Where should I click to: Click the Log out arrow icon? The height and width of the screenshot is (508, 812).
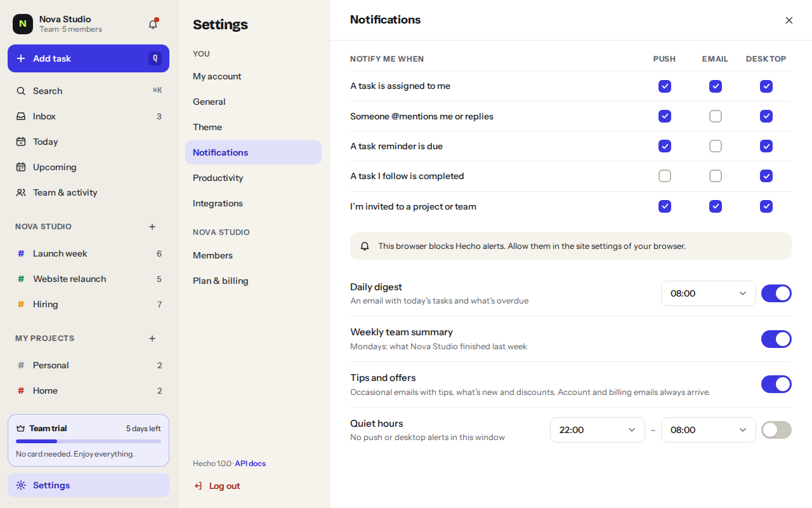point(199,486)
